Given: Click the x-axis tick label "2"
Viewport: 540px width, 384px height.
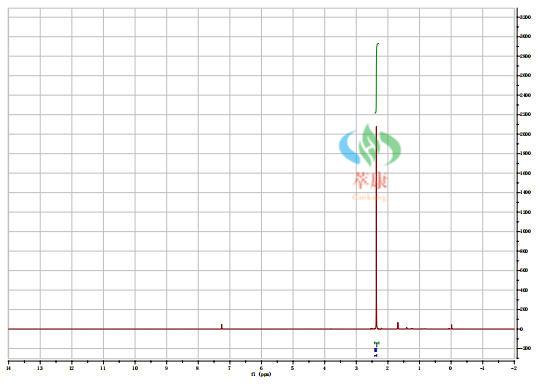Looking at the screenshot, I should [388, 368].
